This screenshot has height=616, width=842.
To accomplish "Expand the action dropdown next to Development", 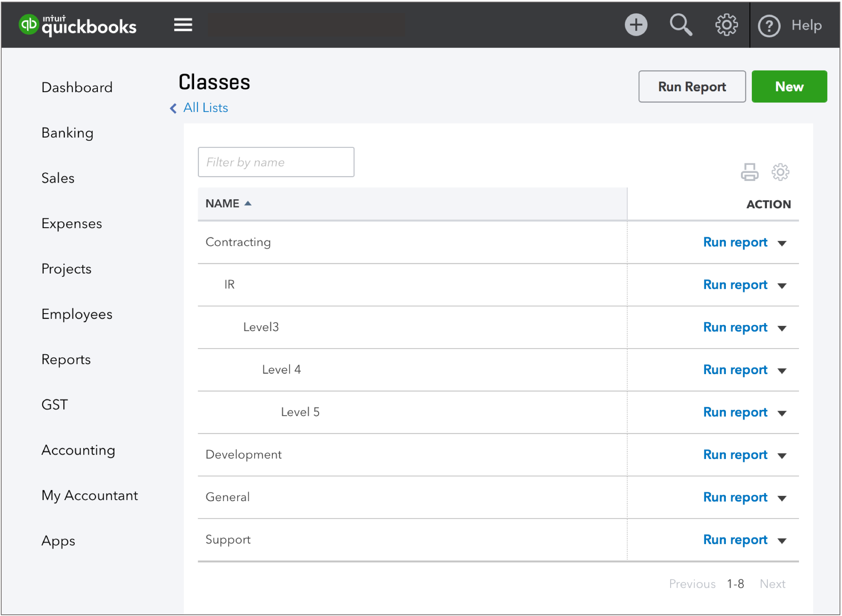I will (782, 455).
